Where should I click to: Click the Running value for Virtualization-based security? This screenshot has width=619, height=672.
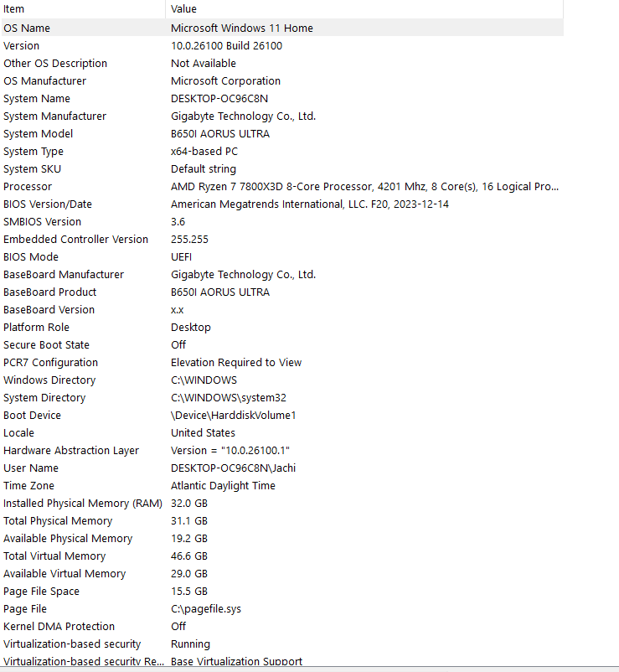(190, 644)
